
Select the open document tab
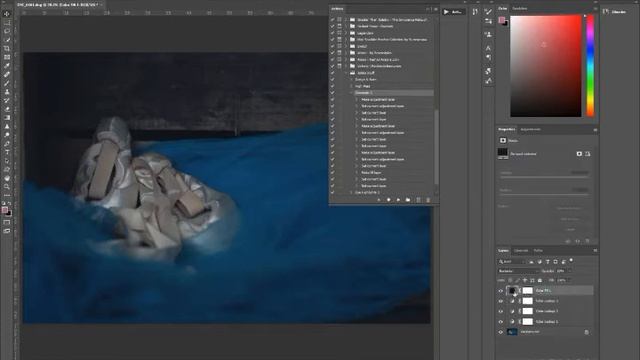click(x=58, y=4)
